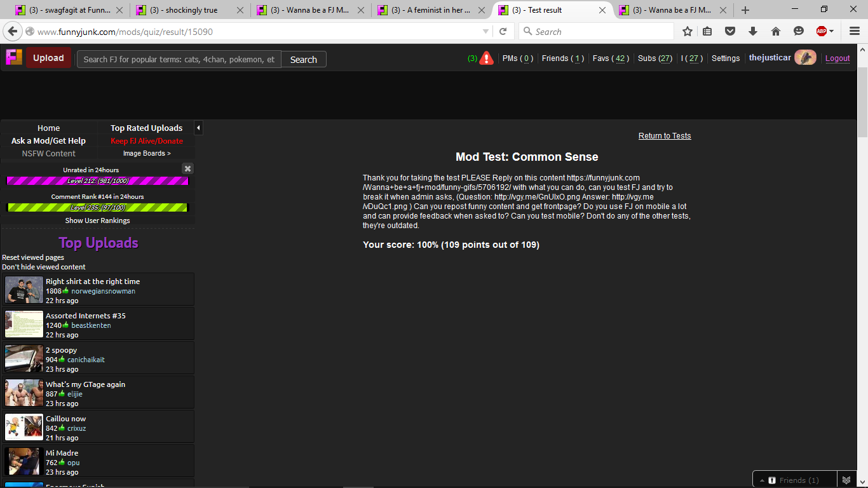
Task: Click the Return to Tests link
Action: coord(664,136)
